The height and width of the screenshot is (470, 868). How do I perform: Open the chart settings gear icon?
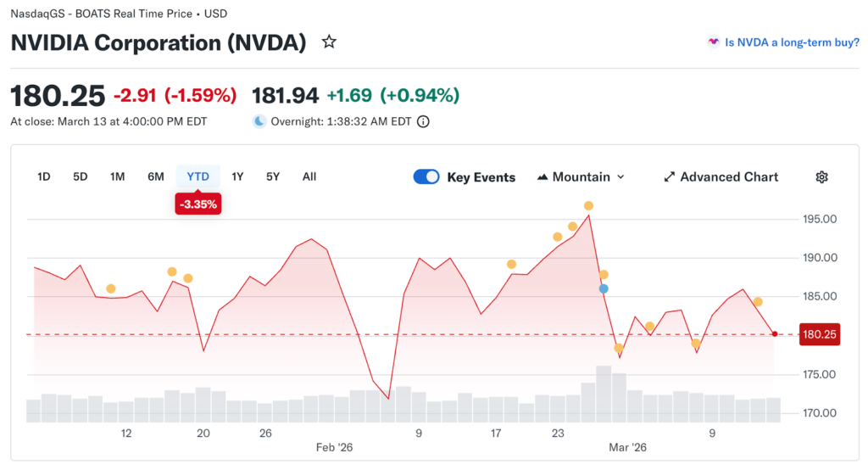pyautogui.click(x=821, y=177)
